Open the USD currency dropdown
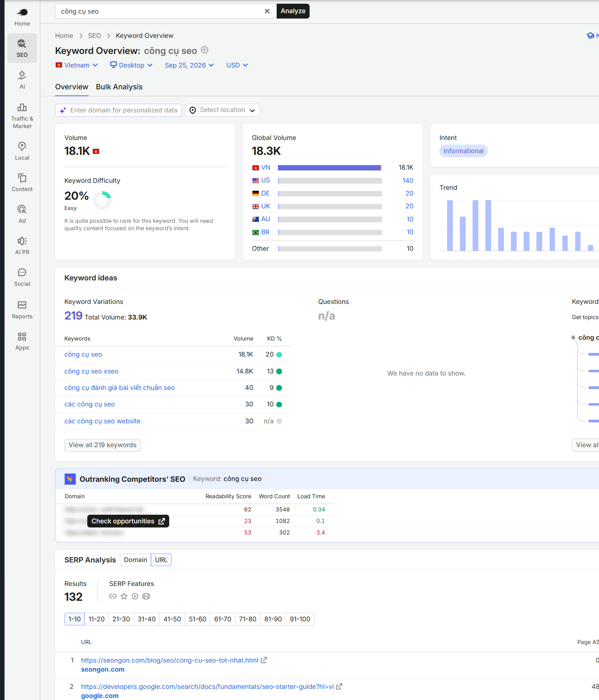This screenshot has height=700, width=599. point(237,65)
